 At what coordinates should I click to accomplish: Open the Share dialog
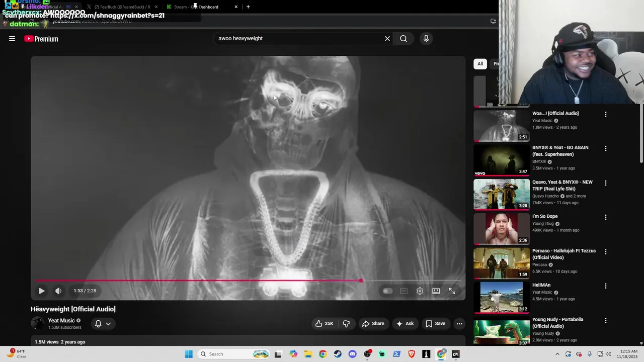click(373, 324)
